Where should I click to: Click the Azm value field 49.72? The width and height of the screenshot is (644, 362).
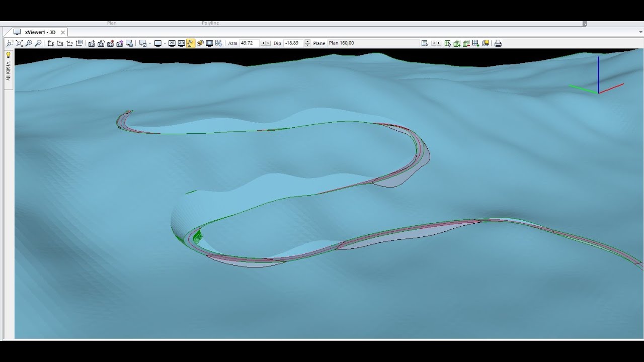(250, 43)
